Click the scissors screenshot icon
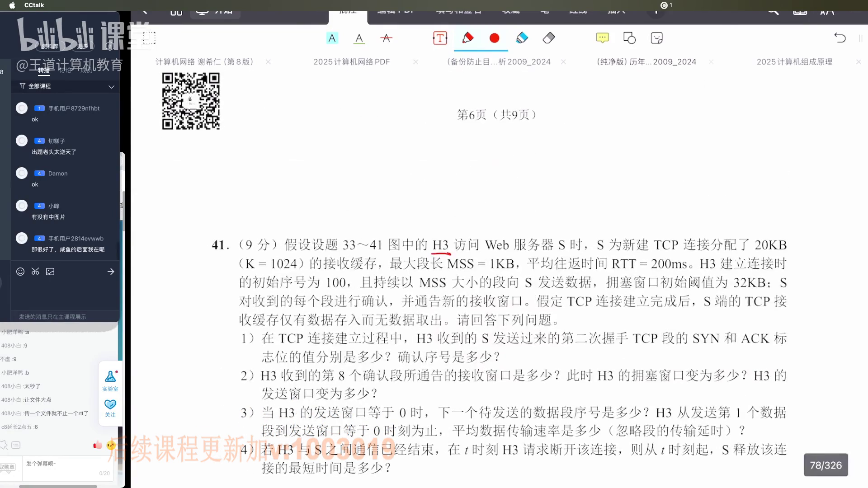 click(x=35, y=272)
